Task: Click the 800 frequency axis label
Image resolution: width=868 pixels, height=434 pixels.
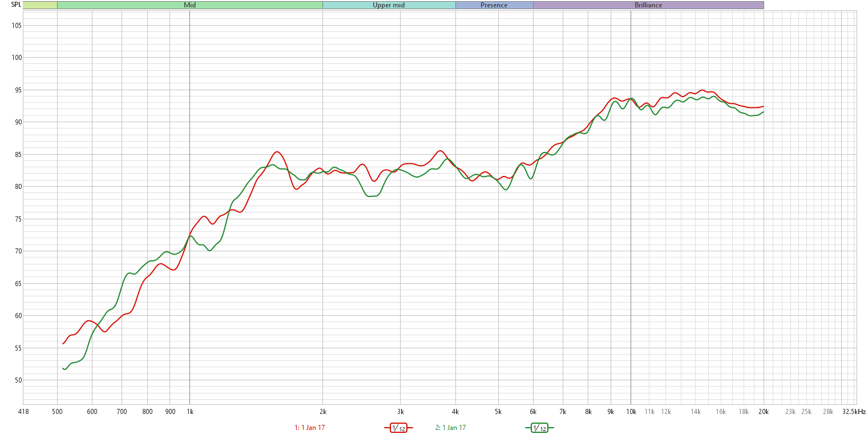Action: click(x=148, y=411)
